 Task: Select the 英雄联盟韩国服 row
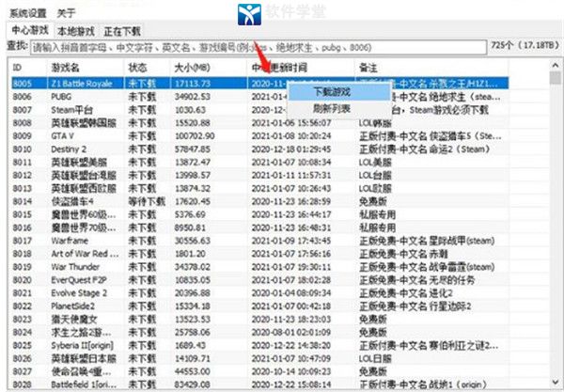[x=259, y=123]
